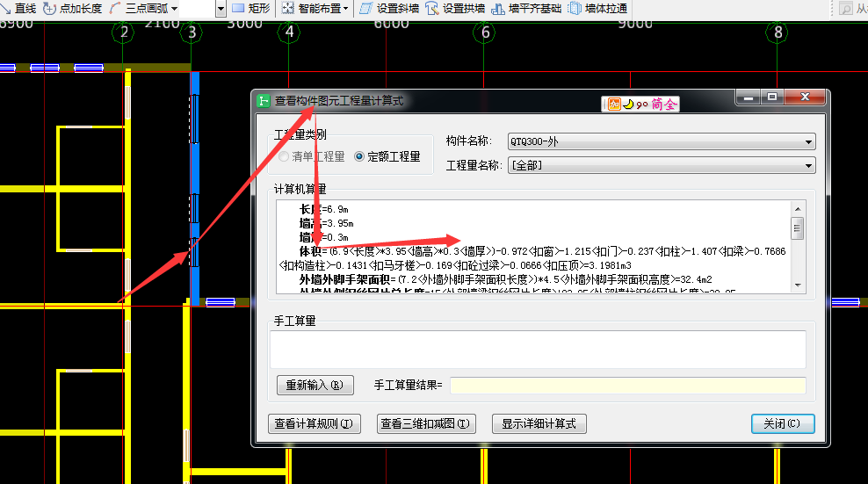
Task: Click the 墙厚=0.3m line
Action: [x=324, y=237]
